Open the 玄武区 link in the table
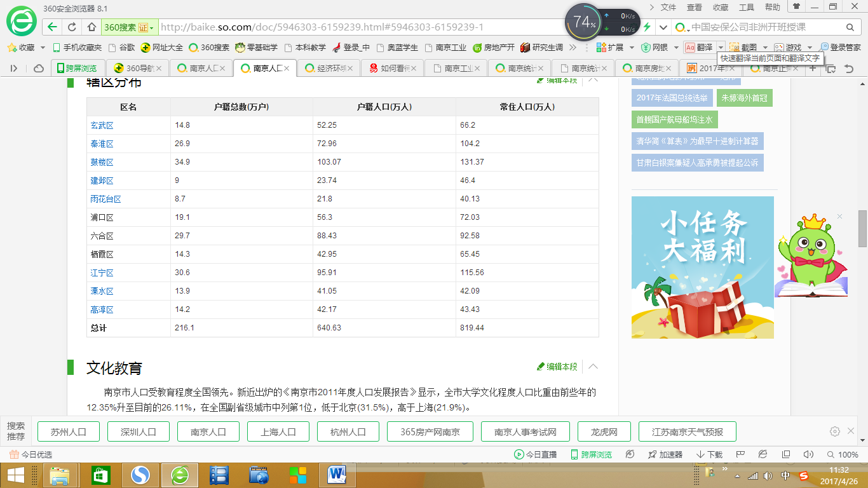868x488 pixels. 102,126
